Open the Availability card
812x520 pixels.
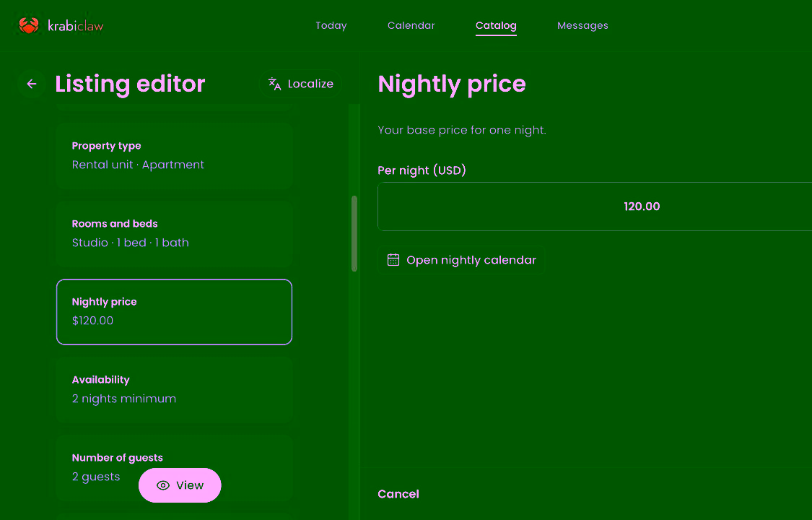(x=175, y=390)
